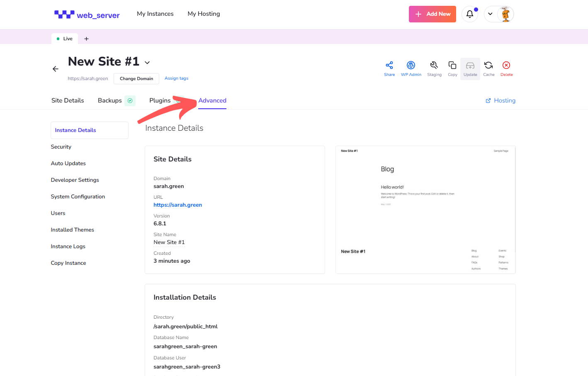Open My Instances menu
Viewport: 588px width, 376px height.
tap(155, 14)
